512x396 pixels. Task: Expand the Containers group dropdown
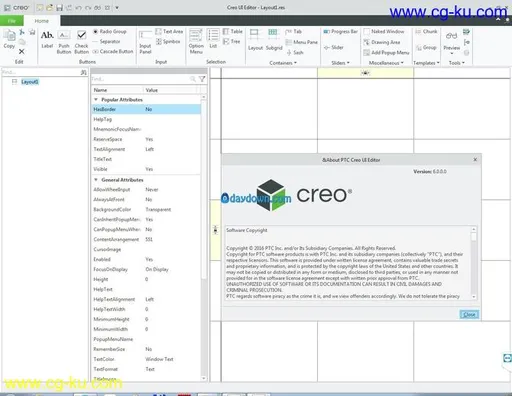283,63
